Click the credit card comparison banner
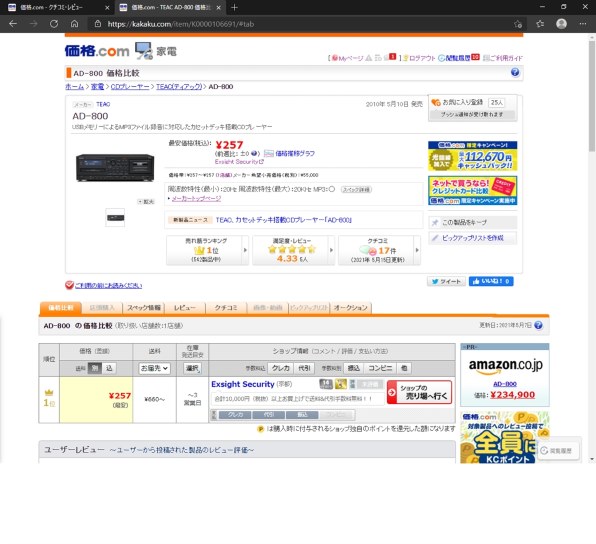 click(x=472, y=190)
